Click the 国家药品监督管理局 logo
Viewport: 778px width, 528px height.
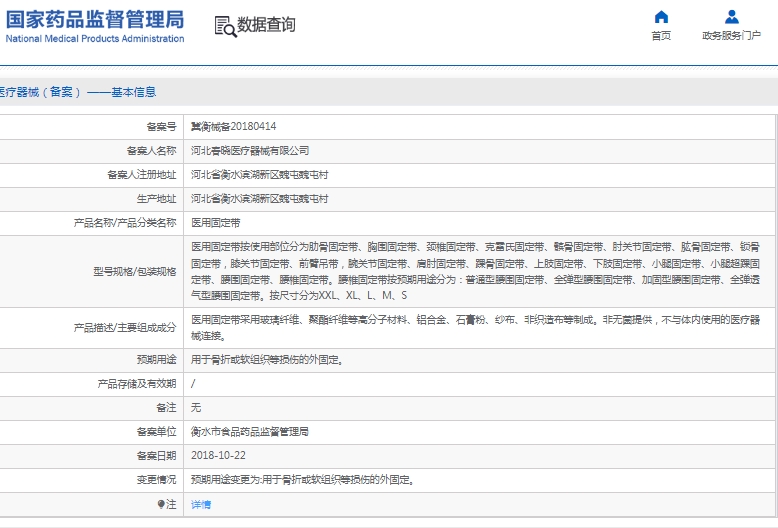(x=95, y=19)
